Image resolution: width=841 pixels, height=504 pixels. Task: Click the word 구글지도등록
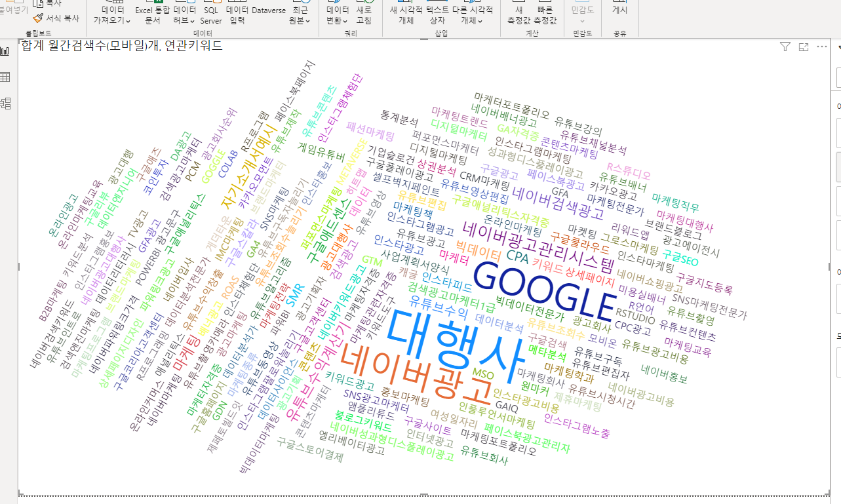(x=705, y=284)
